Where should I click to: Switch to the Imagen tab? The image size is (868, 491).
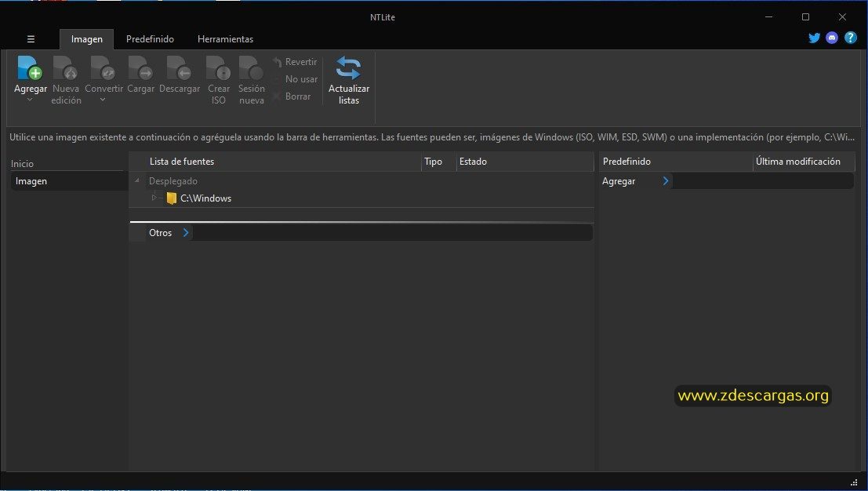click(87, 39)
